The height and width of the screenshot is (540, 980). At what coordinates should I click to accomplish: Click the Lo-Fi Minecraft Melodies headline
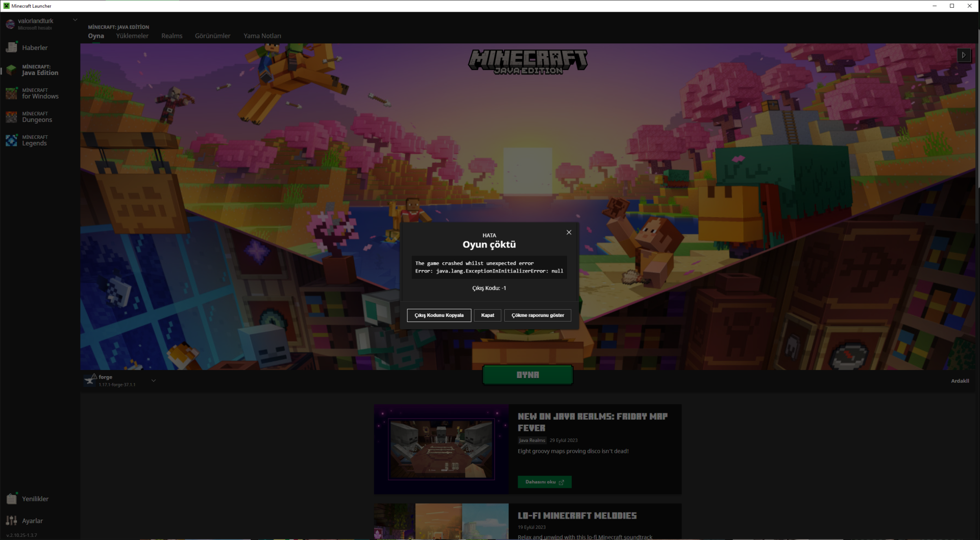(577, 516)
